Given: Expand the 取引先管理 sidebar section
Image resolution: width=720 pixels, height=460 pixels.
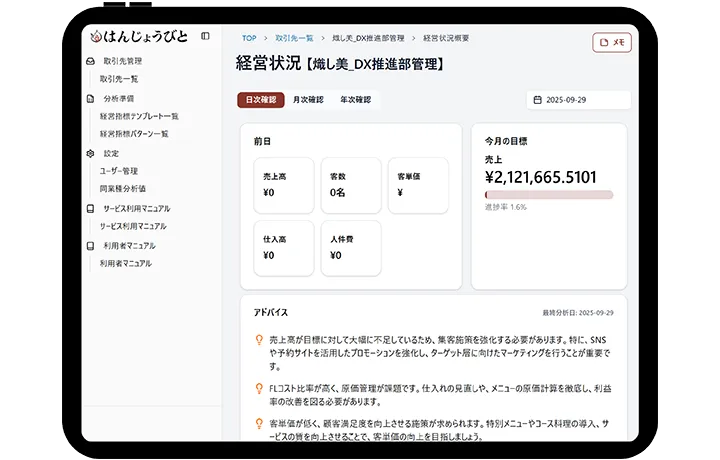Looking at the screenshot, I should [122, 61].
